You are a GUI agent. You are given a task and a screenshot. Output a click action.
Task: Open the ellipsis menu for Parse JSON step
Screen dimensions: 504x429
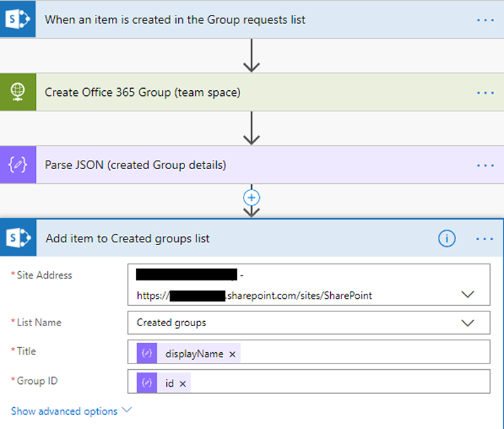point(486,166)
